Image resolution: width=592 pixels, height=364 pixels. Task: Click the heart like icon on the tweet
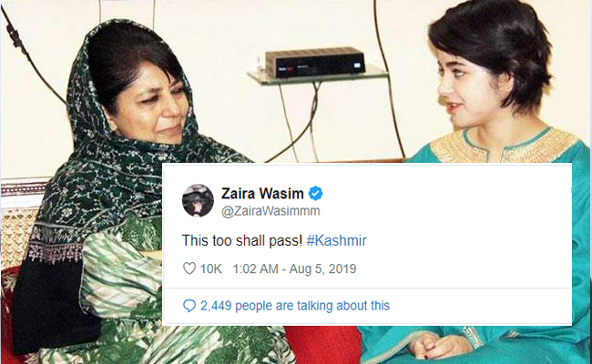tap(189, 268)
